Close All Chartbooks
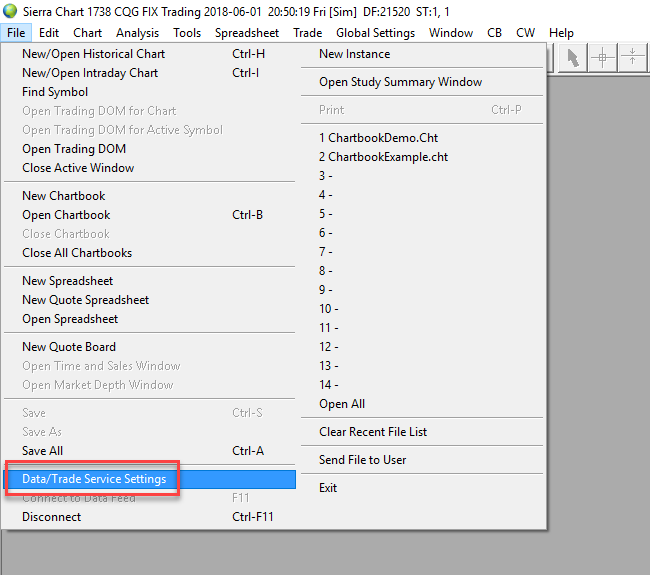Screen dimensions: 650x575 (77, 253)
